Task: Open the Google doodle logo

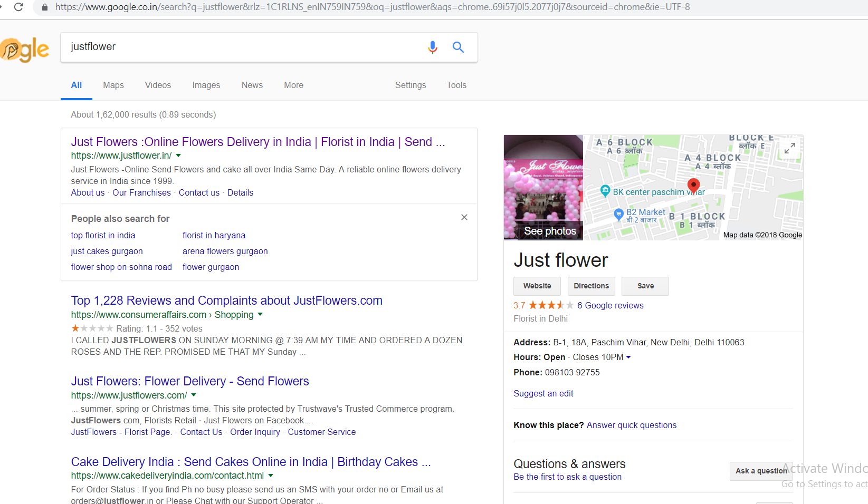Action: [24, 50]
